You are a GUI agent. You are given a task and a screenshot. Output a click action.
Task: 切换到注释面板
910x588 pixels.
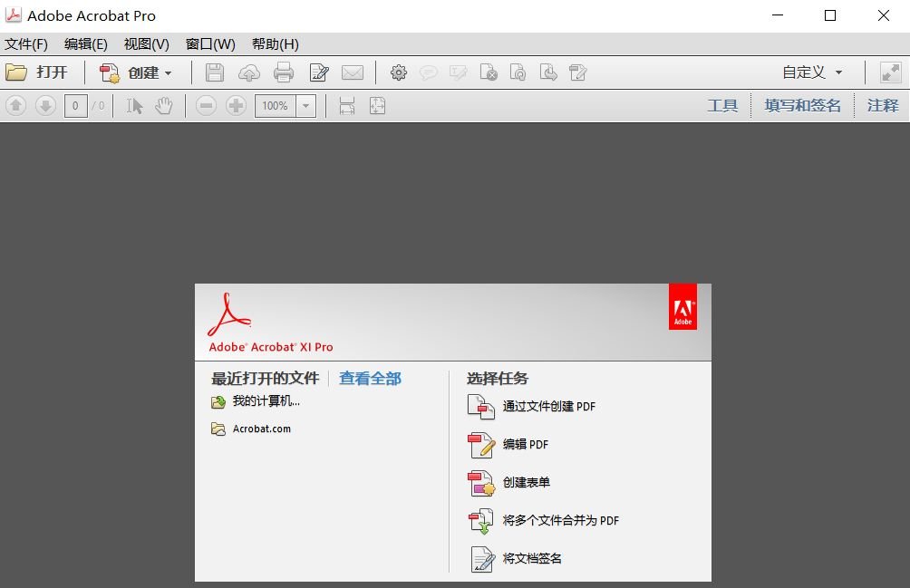pyautogui.click(x=882, y=105)
